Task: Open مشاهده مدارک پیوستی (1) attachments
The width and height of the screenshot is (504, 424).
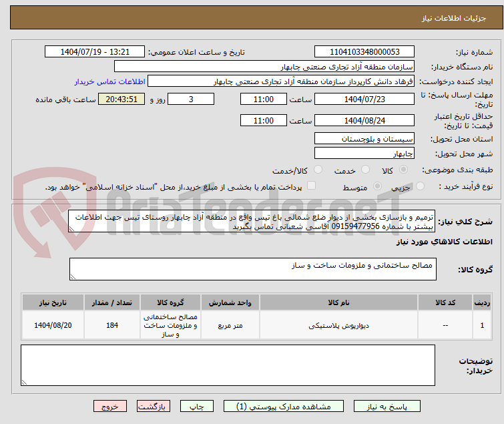Action: click(x=284, y=407)
